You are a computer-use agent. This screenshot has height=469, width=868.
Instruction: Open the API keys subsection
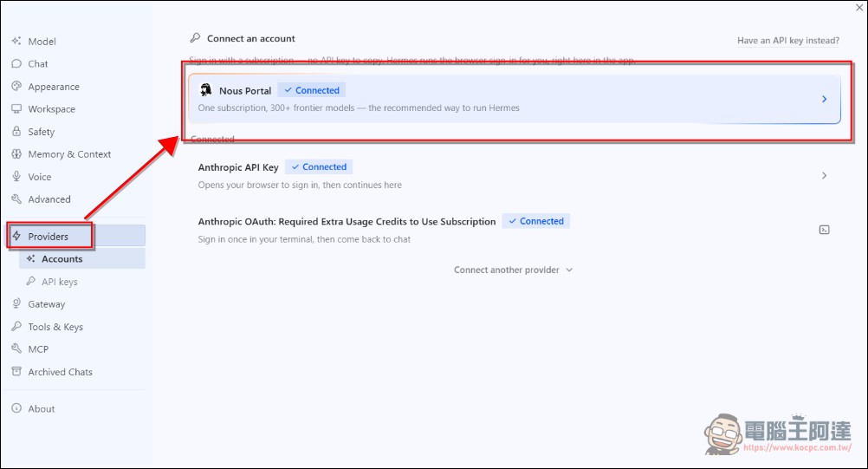(x=82, y=281)
